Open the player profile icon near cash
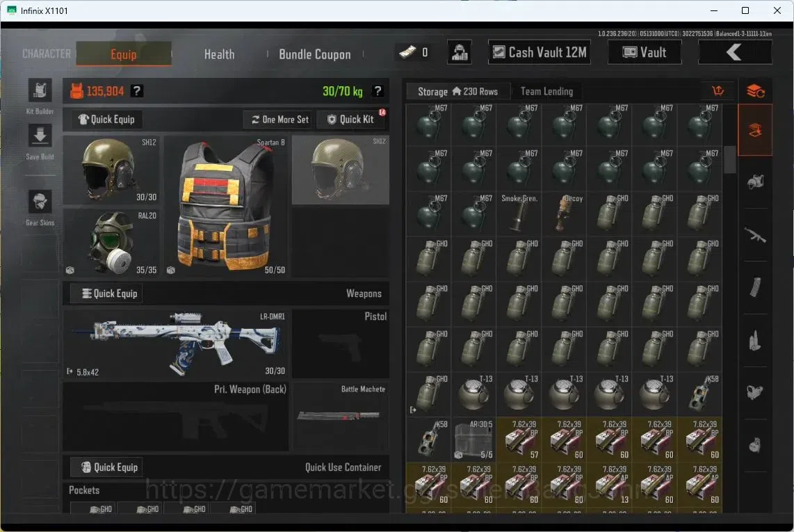 pos(460,53)
